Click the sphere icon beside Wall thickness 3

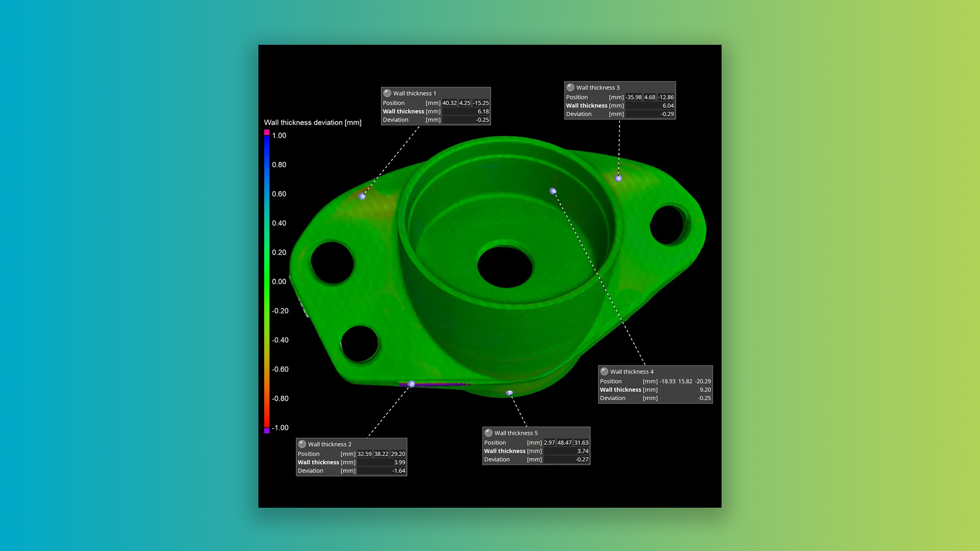[571, 87]
